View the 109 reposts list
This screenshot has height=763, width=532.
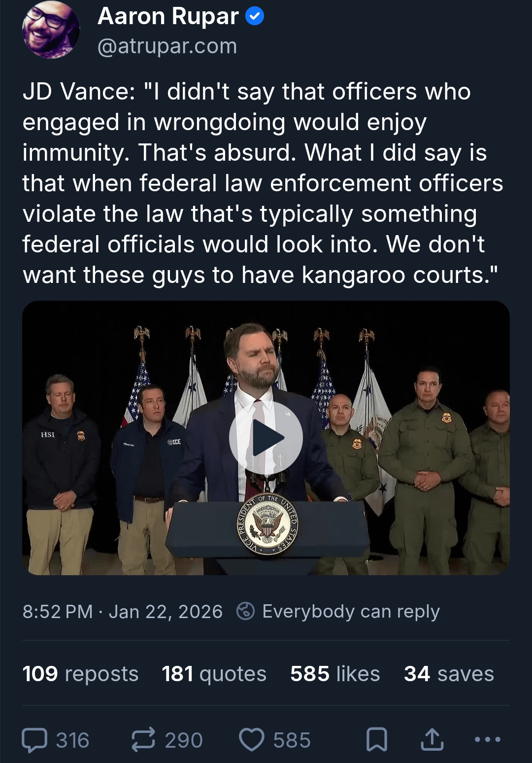click(80, 674)
